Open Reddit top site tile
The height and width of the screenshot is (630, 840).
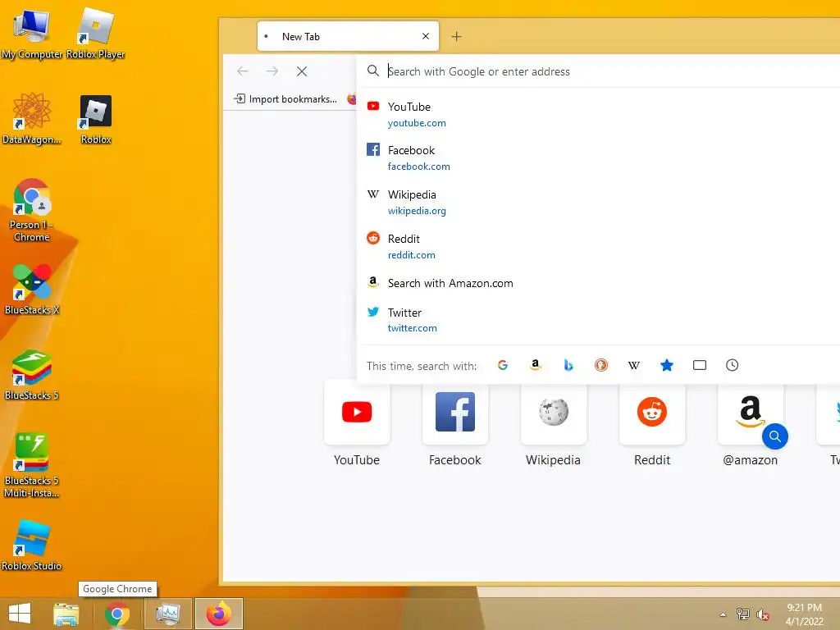[x=652, y=423]
